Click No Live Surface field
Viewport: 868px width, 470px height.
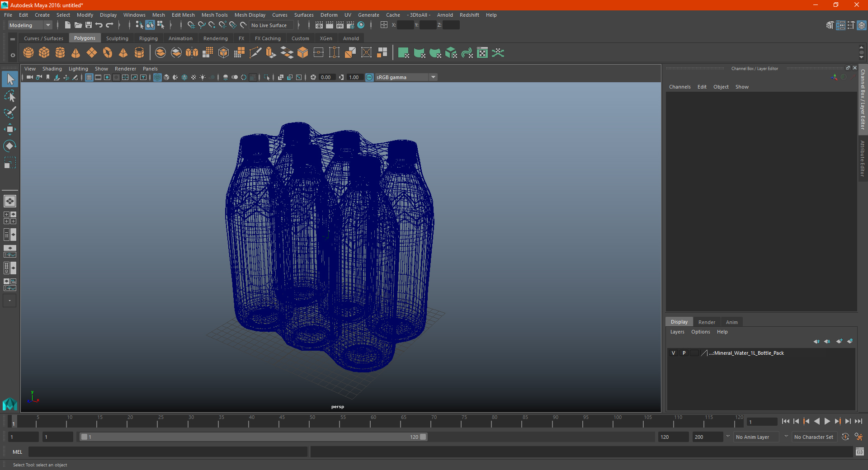(x=272, y=25)
